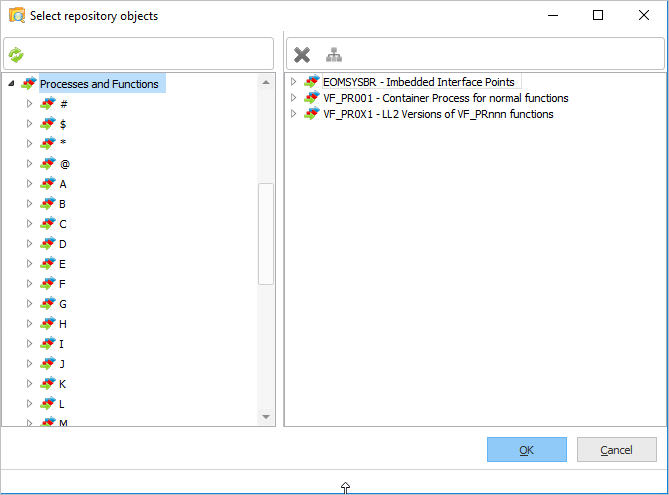Expand the VF_PR0X1 LL2 Versions node

pos(294,114)
